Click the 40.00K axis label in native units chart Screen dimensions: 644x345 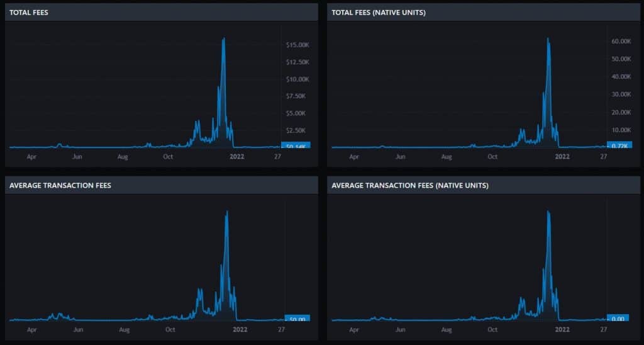(x=621, y=76)
